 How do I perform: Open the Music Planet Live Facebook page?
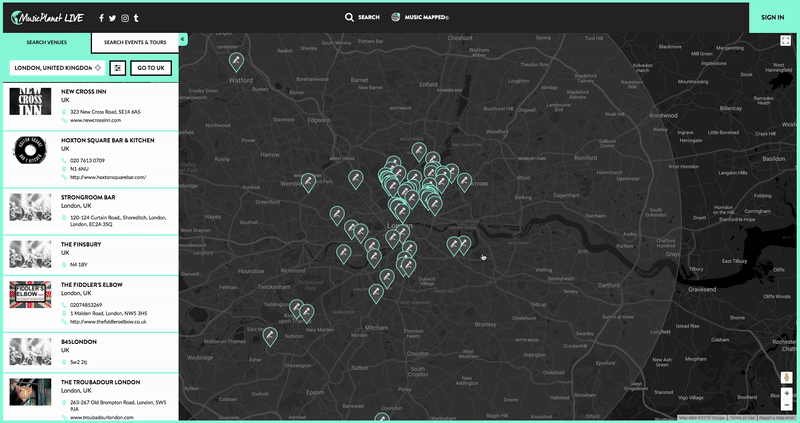tap(101, 18)
